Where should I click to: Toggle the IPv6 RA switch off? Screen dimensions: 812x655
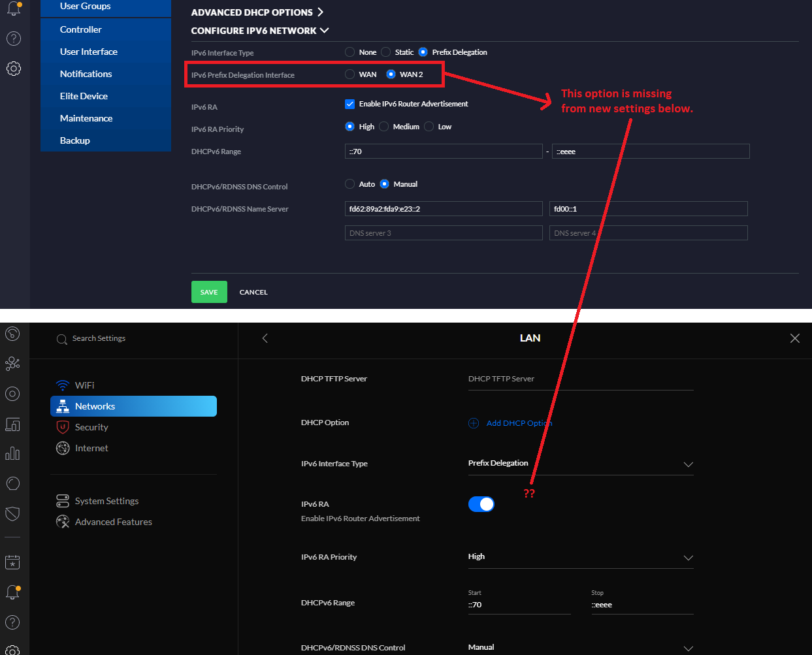coord(481,504)
